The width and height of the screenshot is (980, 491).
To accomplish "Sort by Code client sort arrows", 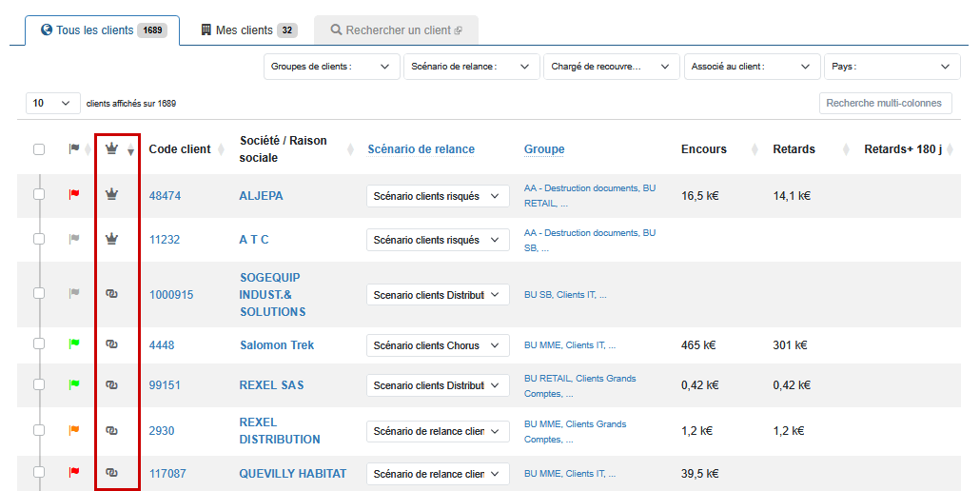I will pyautogui.click(x=222, y=149).
